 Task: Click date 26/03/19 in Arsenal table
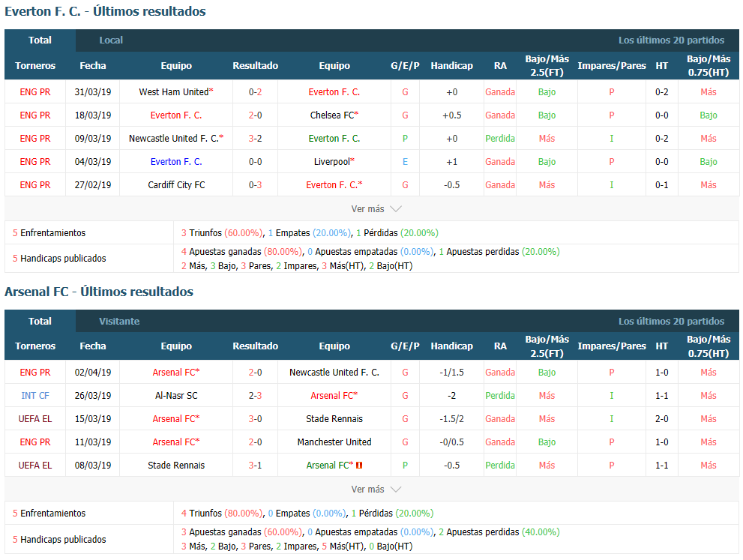[93, 396]
